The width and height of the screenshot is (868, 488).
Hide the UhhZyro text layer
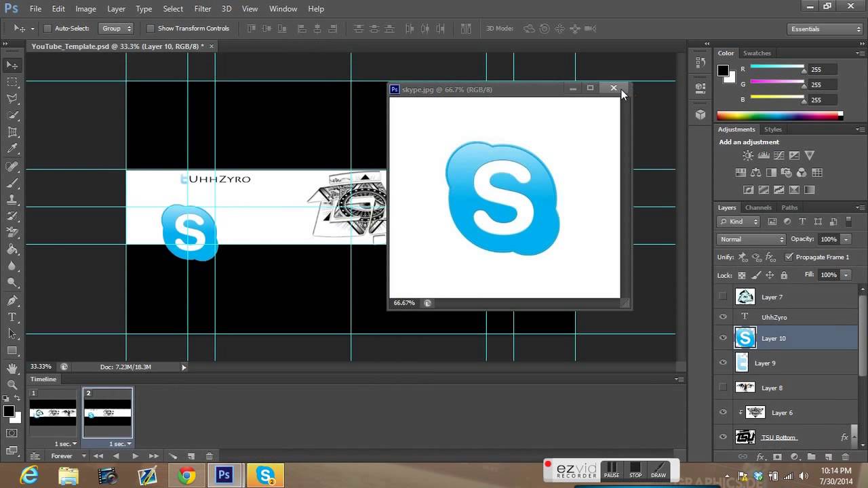click(x=723, y=317)
